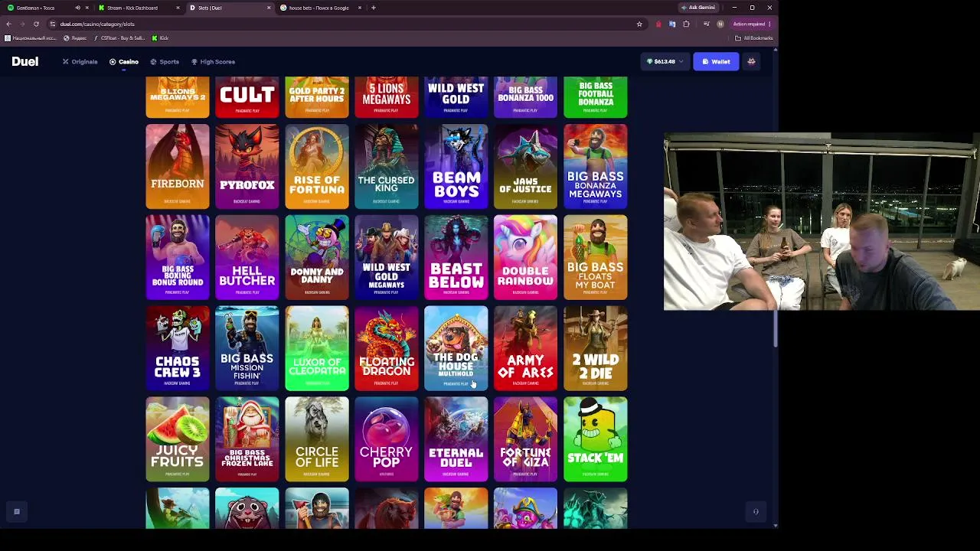Screen dimensions: 980x551
Task: Switch to the house bets Google search tab
Action: [320, 8]
